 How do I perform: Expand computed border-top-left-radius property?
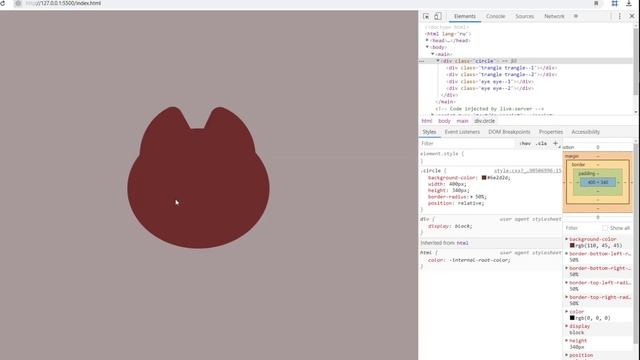[567, 282]
